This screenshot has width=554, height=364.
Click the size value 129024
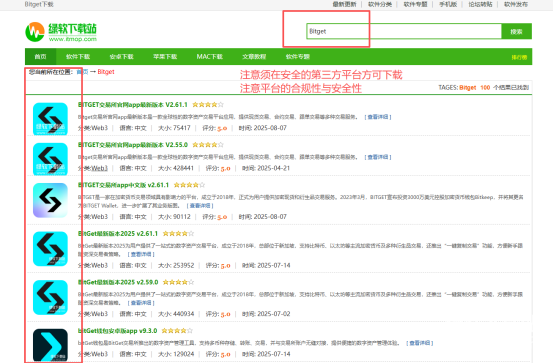183,354
